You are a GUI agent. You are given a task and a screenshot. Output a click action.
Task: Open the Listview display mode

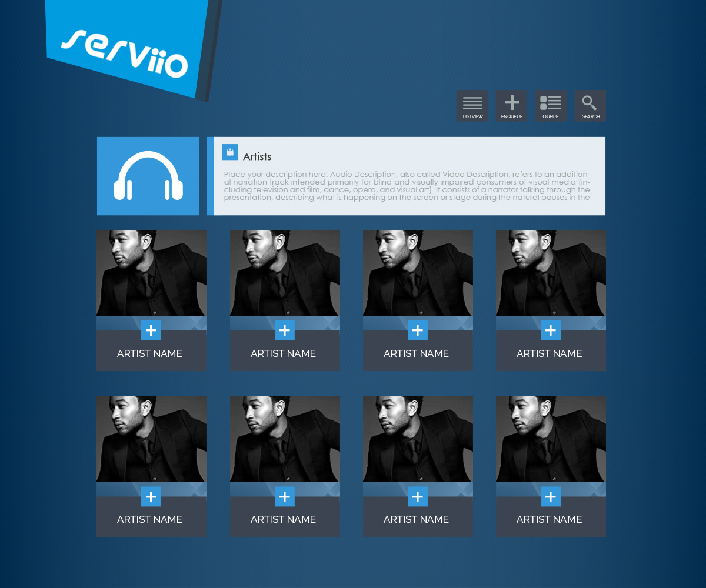[x=472, y=106]
